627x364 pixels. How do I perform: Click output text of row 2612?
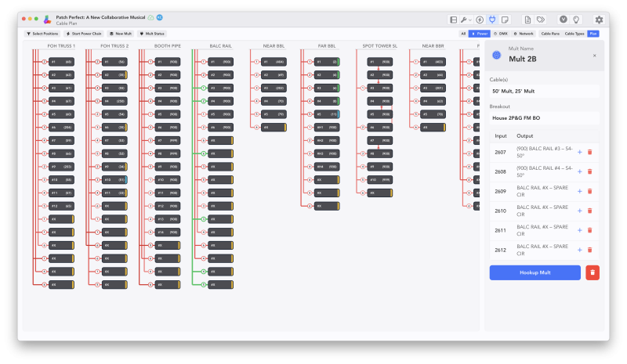pyautogui.click(x=542, y=250)
